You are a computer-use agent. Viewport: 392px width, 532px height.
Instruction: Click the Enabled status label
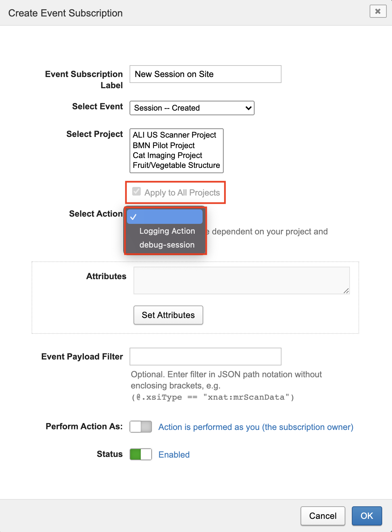[174, 454]
